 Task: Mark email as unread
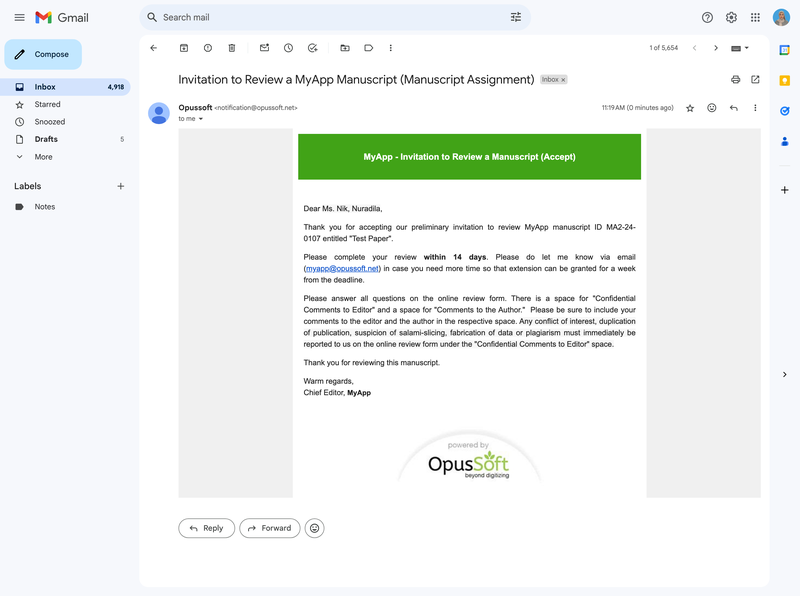(264, 48)
